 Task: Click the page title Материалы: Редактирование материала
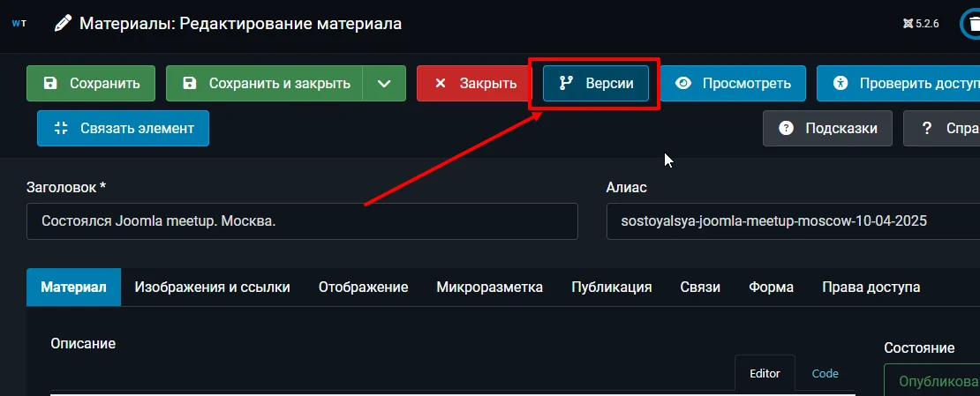click(x=241, y=25)
